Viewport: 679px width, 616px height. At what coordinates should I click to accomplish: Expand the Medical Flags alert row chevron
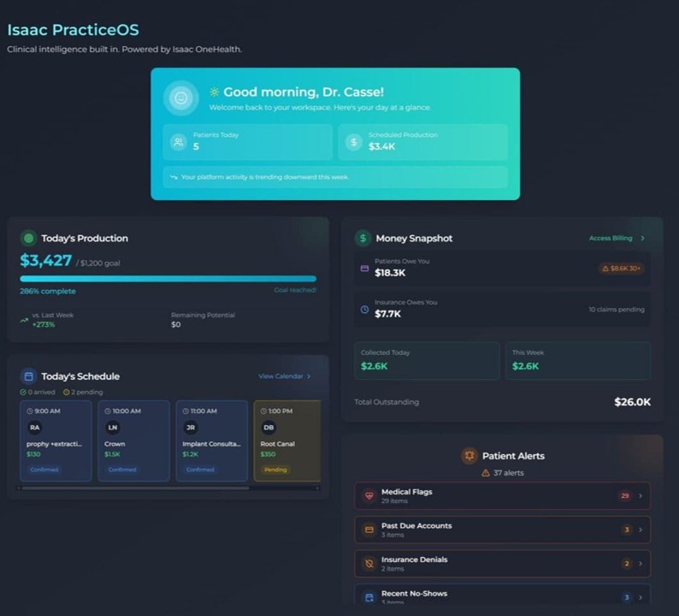(x=641, y=495)
